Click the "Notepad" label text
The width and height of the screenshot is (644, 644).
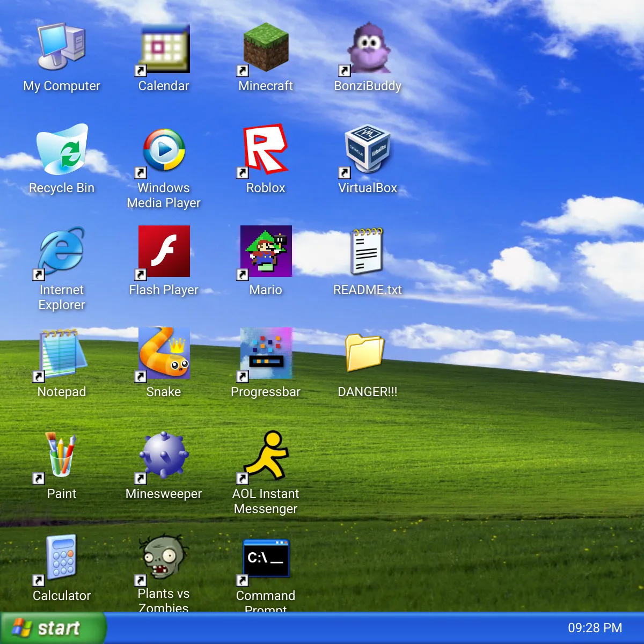click(62, 392)
